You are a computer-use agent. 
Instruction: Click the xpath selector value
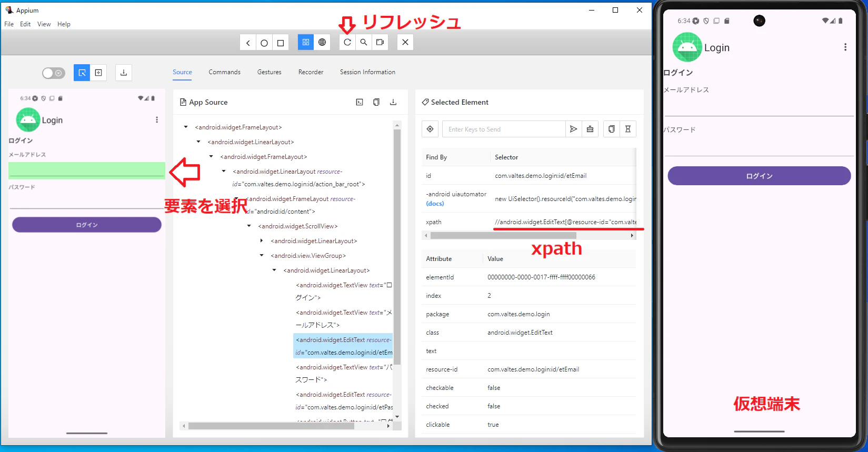pyautogui.click(x=565, y=222)
